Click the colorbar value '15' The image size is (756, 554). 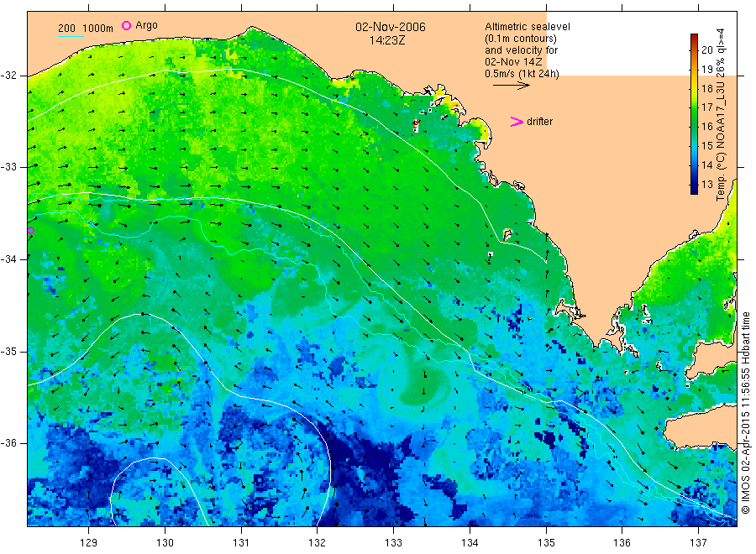[706, 145]
